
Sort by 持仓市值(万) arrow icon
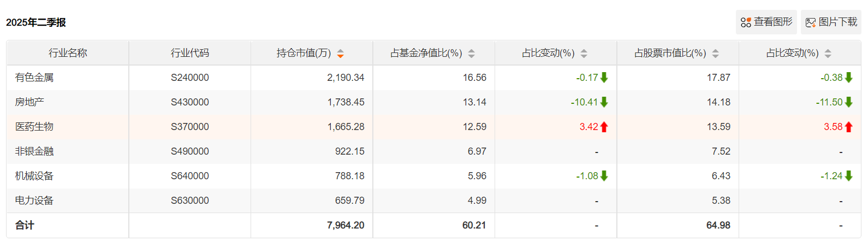[340, 54]
